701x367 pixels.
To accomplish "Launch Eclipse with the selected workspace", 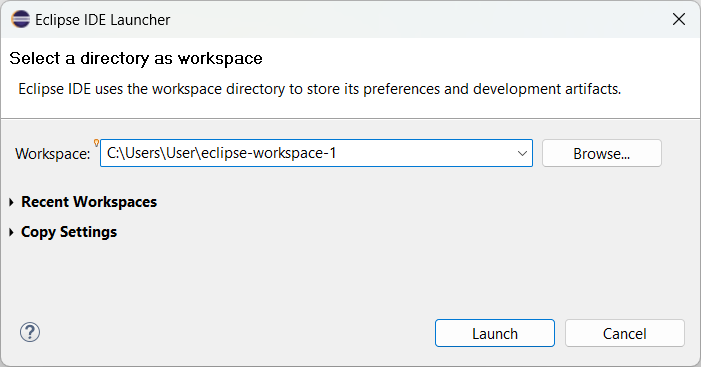I will 495,333.
